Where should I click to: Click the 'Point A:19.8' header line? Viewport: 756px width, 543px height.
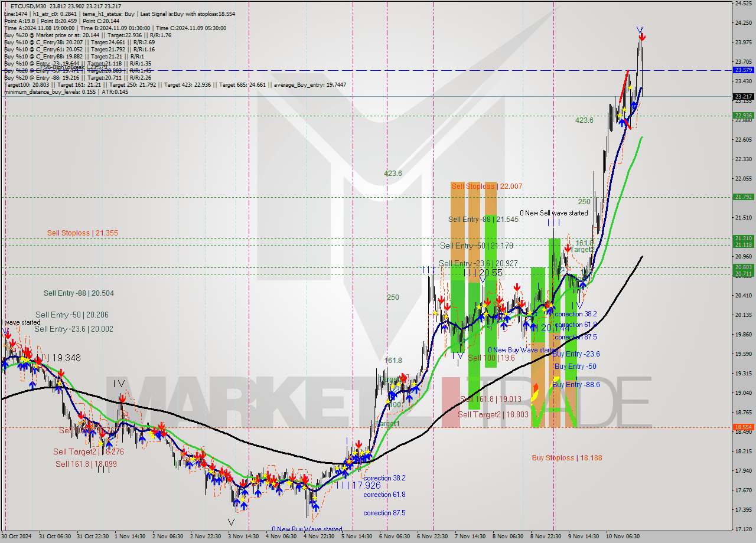19,21
